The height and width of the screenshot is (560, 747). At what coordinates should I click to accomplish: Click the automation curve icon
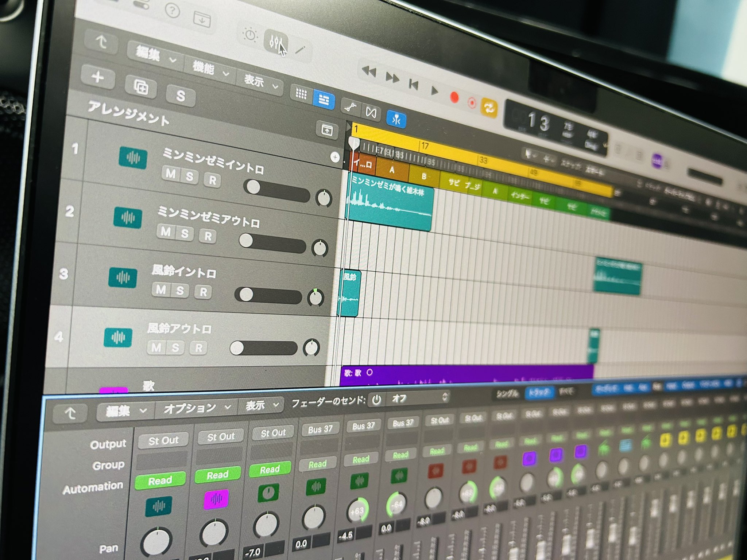351,107
